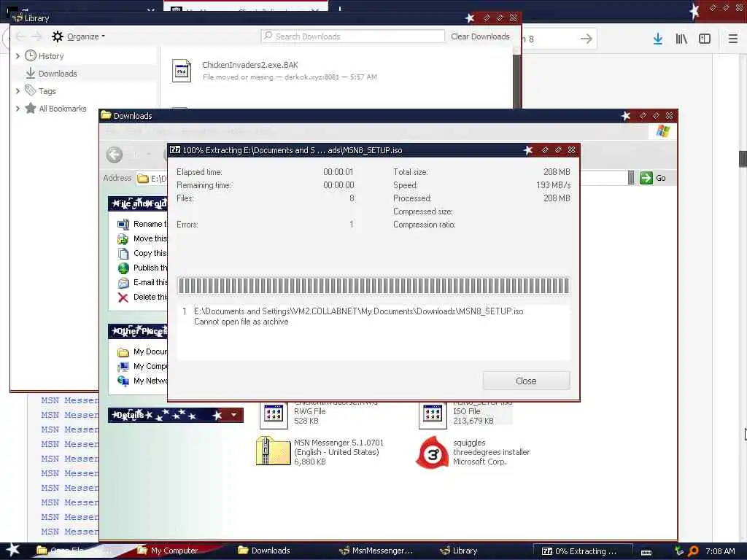Image resolution: width=747 pixels, height=560 pixels.
Task: Switch to Downloads taskbar button
Action: [x=264, y=551]
